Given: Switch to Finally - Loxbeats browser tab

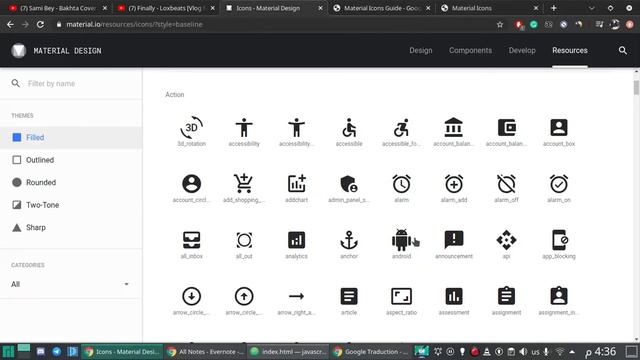Looking at the screenshot, I should pos(165,8).
